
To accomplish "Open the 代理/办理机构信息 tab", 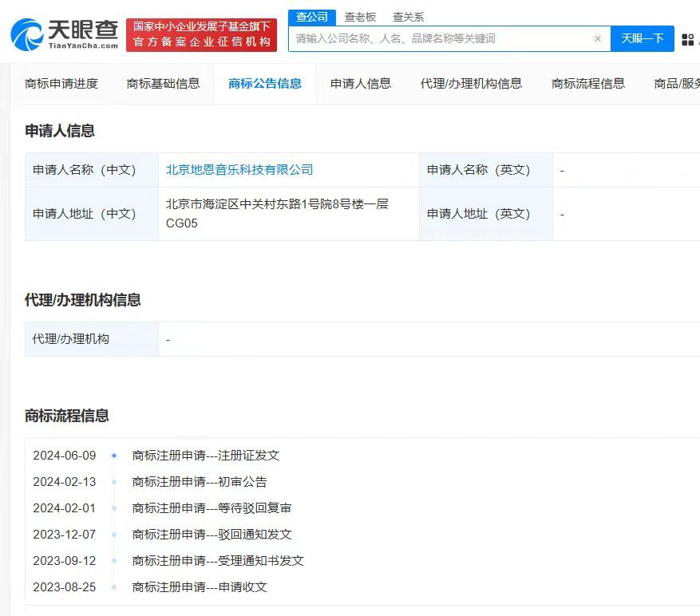I will point(470,82).
